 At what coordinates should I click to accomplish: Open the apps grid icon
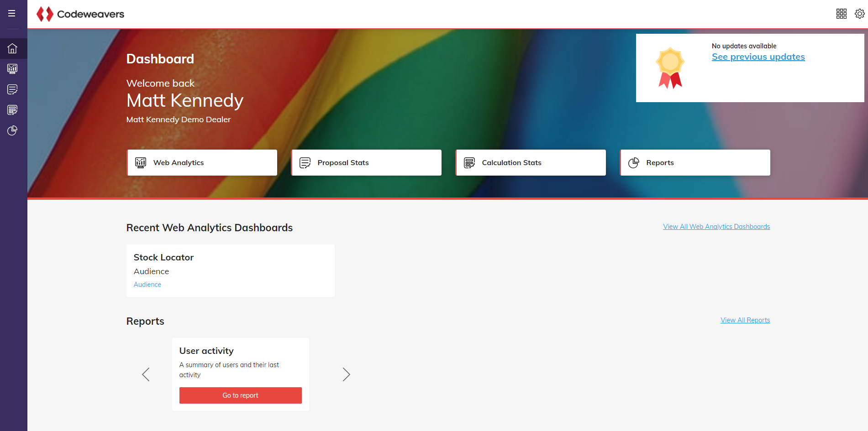pyautogui.click(x=842, y=14)
